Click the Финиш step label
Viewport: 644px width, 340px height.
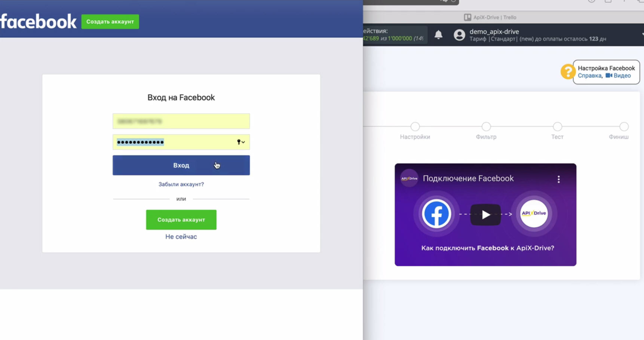pos(619,137)
